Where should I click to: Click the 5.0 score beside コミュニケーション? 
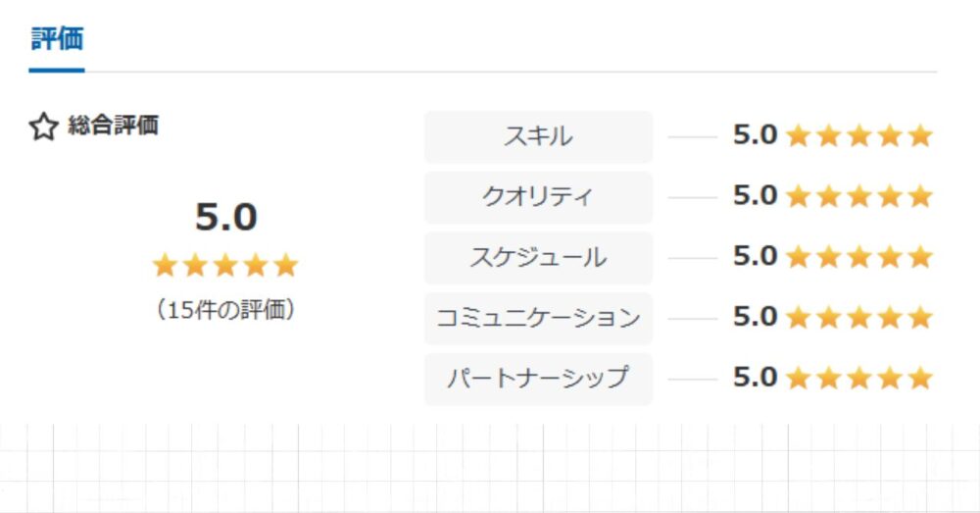tap(755, 317)
